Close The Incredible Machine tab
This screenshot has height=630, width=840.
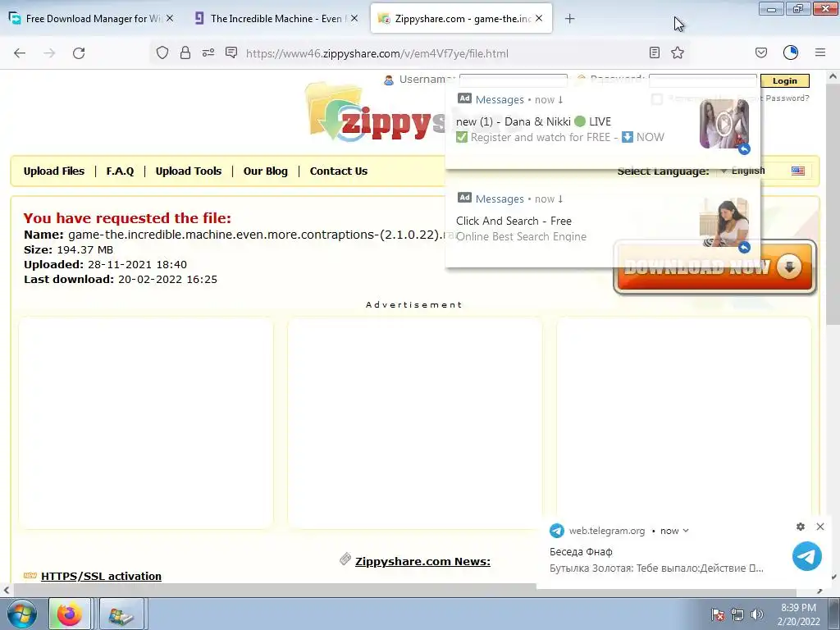(x=354, y=18)
